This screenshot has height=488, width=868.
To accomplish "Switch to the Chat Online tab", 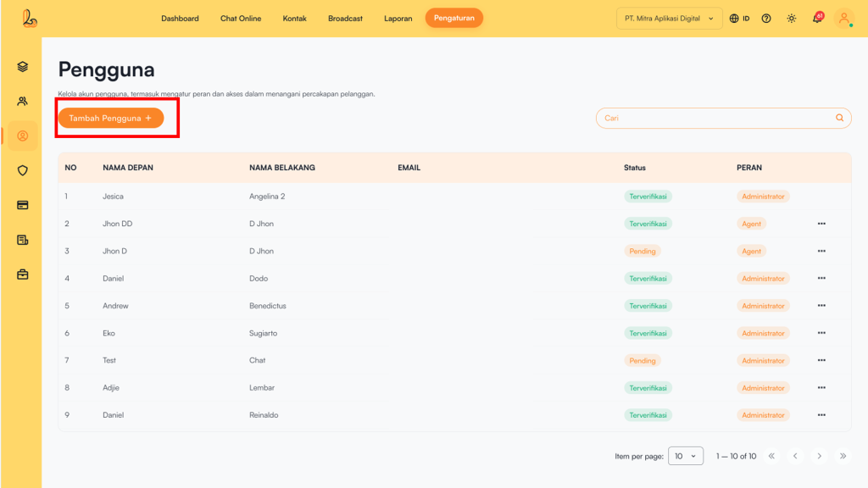I will (241, 19).
